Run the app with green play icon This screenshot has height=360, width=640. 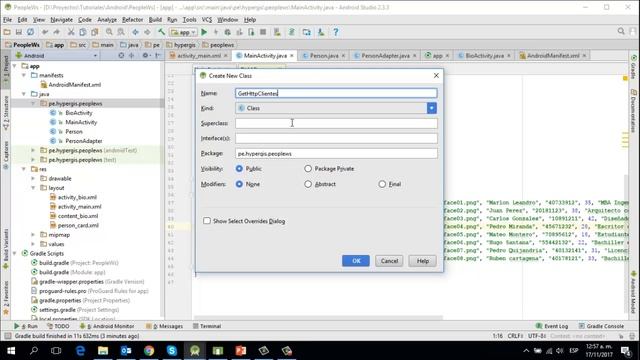[x=204, y=32]
